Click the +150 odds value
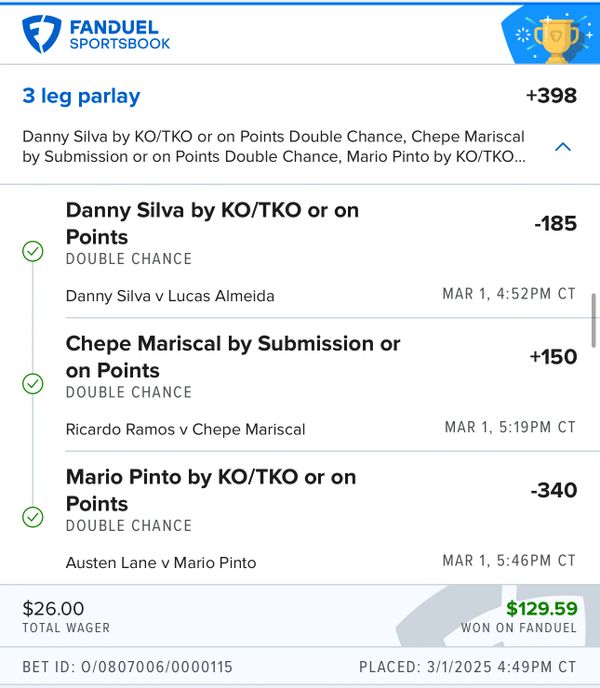The height and width of the screenshot is (688, 600). click(x=553, y=357)
